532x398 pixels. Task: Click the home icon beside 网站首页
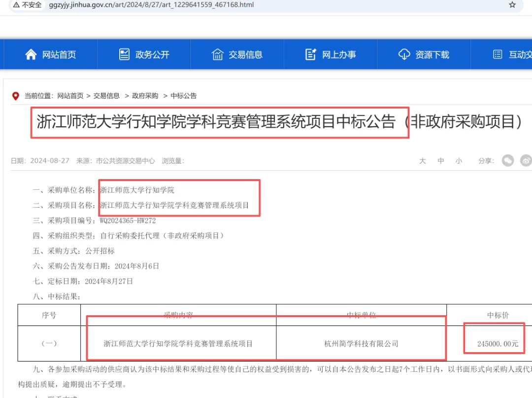(31, 54)
